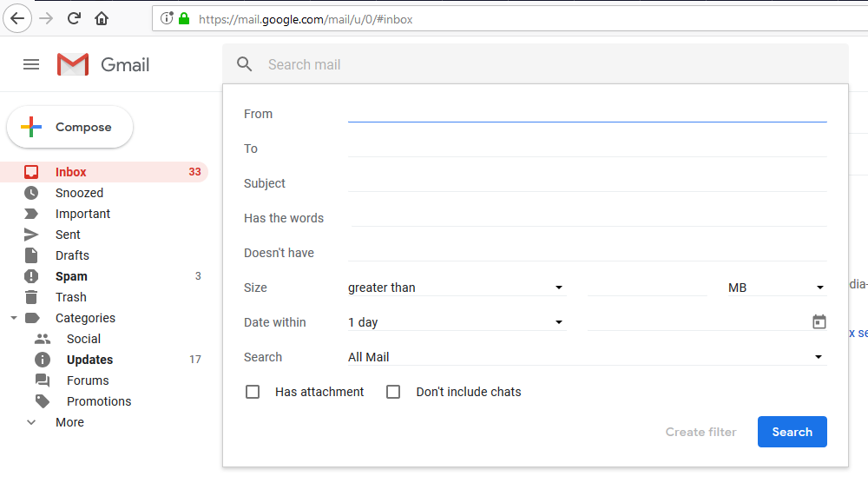Click the Spam count 3
The width and height of the screenshot is (868, 483).
coord(198,276)
